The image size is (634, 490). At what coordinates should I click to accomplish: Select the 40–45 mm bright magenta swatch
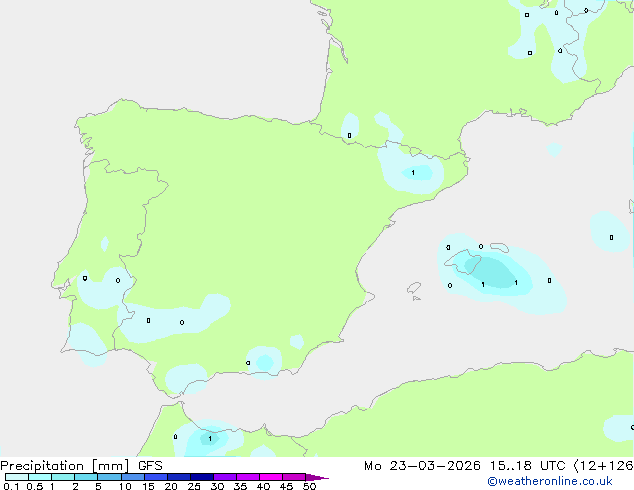click(271, 477)
